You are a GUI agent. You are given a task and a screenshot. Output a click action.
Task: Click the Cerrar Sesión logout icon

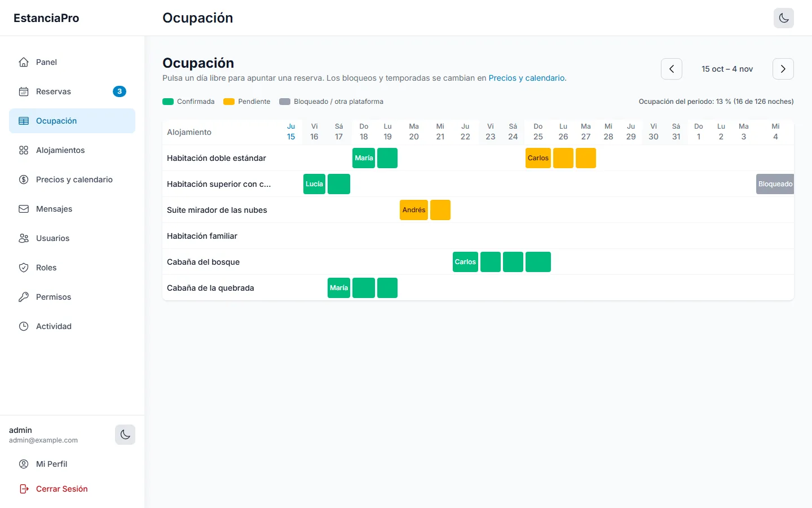tap(24, 489)
